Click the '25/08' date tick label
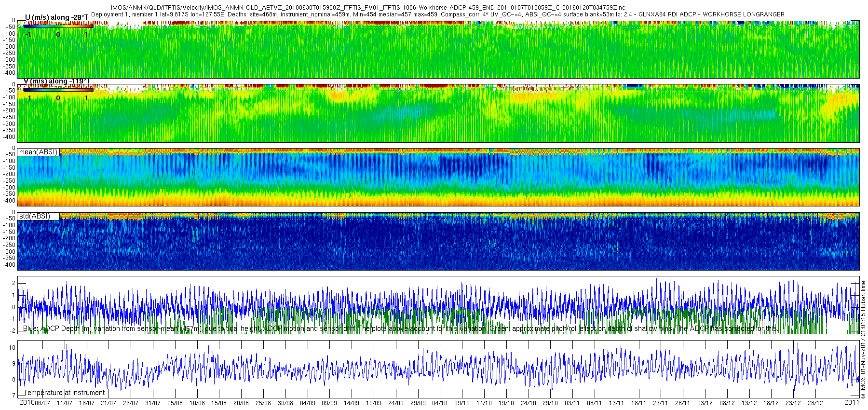868x410 pixels. click(263, 403)
